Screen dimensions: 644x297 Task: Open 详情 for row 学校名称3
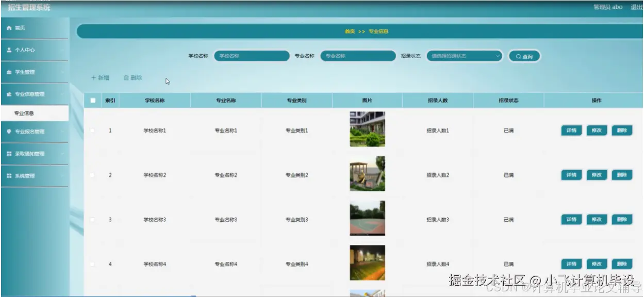click(x=571, y=220)
